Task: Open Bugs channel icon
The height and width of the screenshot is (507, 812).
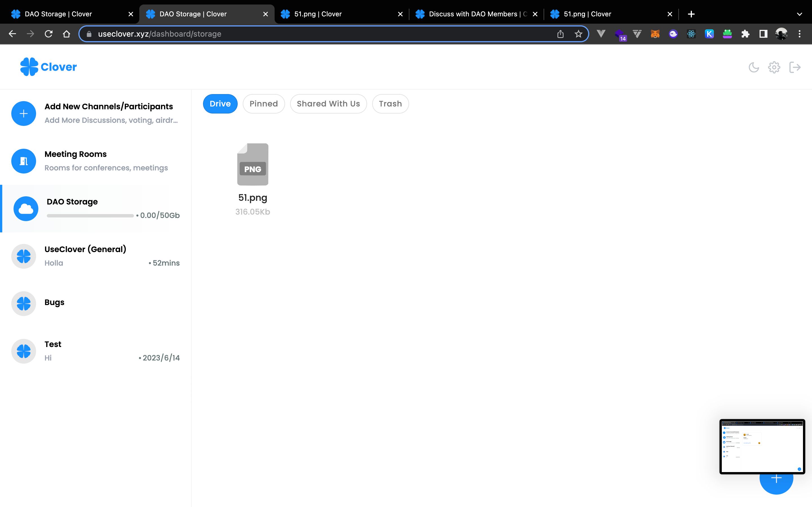Action: pos(23,303)
